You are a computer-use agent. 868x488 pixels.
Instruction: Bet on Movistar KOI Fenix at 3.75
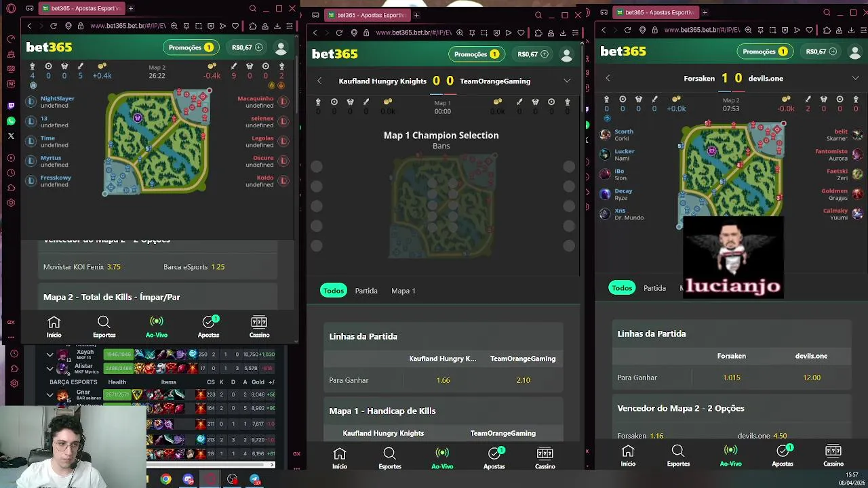(82, 267)
